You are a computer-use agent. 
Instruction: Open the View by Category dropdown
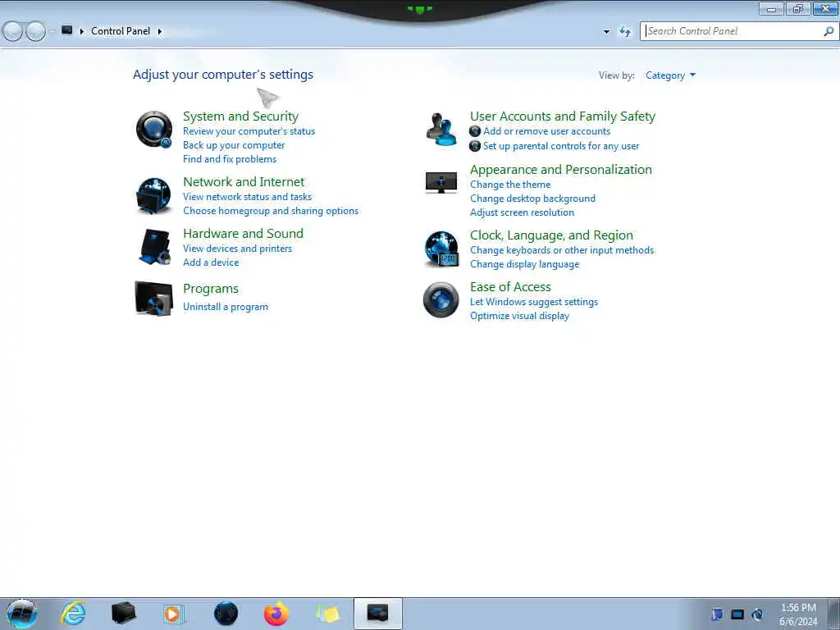point(670,75)
